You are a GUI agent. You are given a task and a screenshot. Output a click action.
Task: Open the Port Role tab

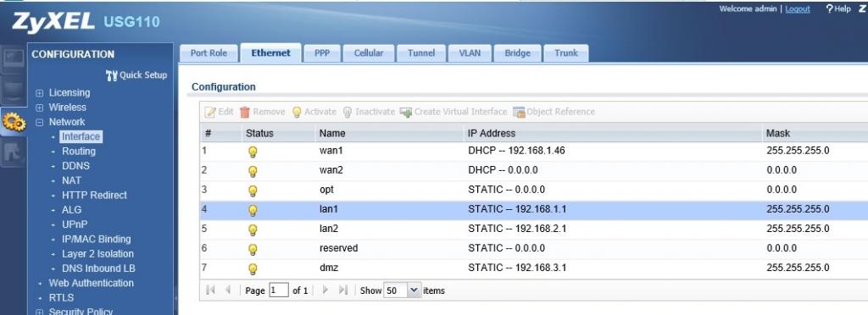coord(209,53)
